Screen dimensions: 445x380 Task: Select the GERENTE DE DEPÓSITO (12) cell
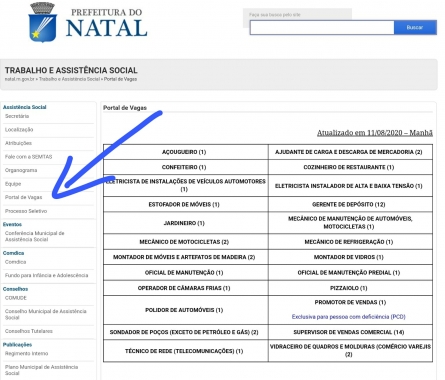350,204
